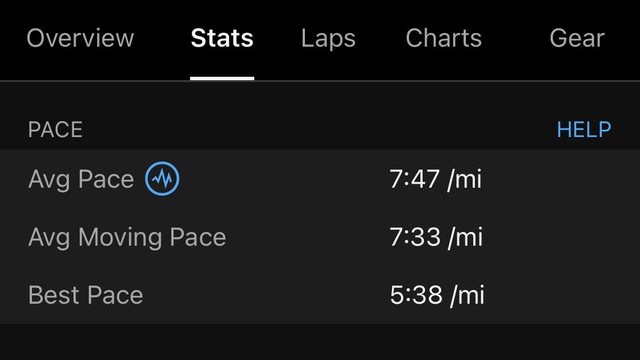
Task: Click the empty area below the Best Pace row
Action: (x=320, y=342)
